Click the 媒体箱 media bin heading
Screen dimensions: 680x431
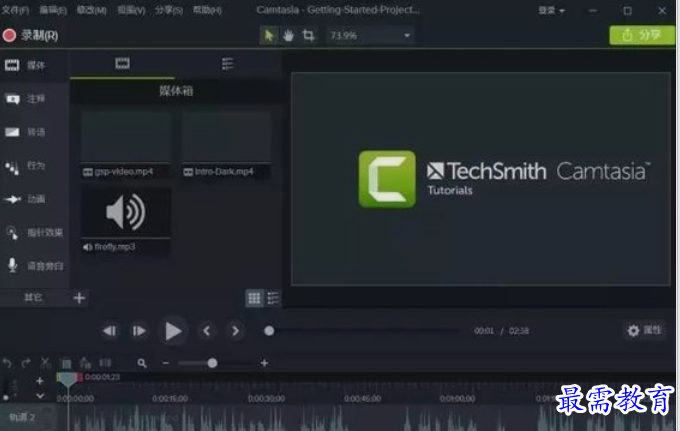point(176,91)
